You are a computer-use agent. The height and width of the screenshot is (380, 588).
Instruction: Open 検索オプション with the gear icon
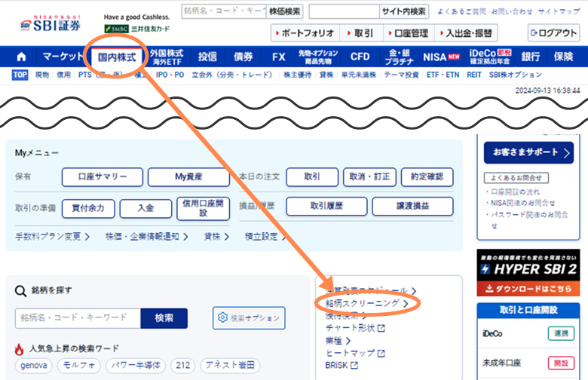click(x=249, y=317)
